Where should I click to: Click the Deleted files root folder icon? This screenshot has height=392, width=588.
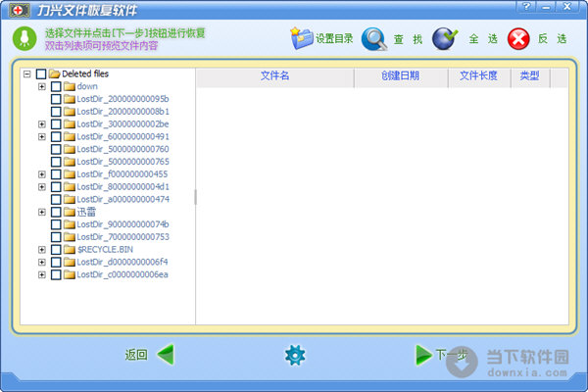pos(54,73)
